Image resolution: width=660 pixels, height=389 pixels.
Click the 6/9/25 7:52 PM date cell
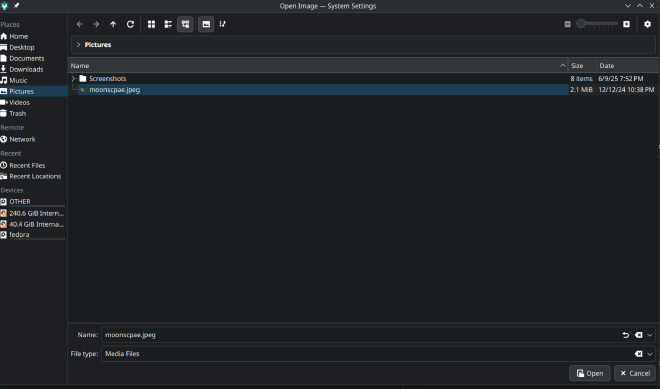coord(621,79)
